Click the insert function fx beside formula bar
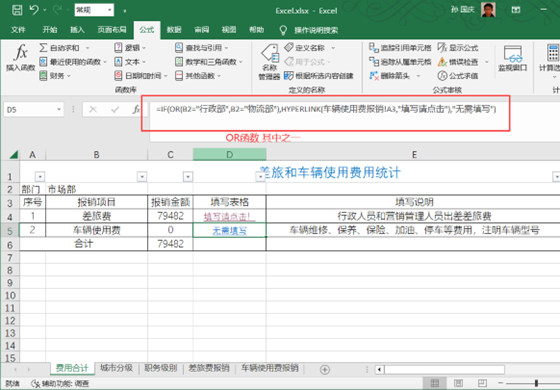Viewport: 560px width, 390px height. tap(136, 109)
